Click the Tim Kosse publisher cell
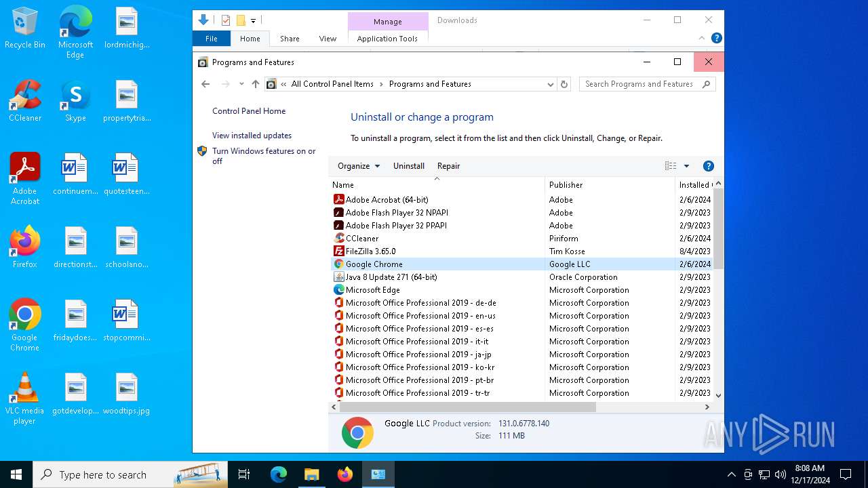This screenshot has height=488, width=868. coord(567,251)
